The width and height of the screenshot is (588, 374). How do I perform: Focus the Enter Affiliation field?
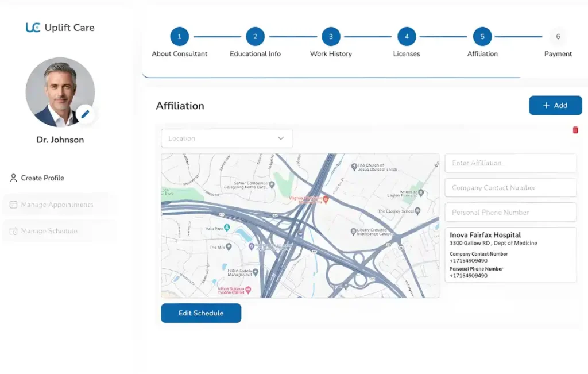pyautogui.click(x=510, y=163)
